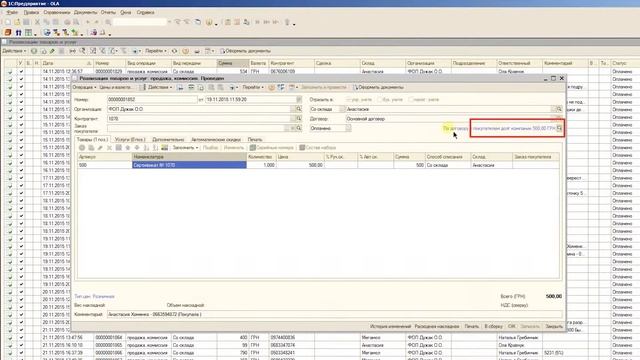Open the Автоматические скидки tab
Screen dimensions: 640x360
pos(216,140)
